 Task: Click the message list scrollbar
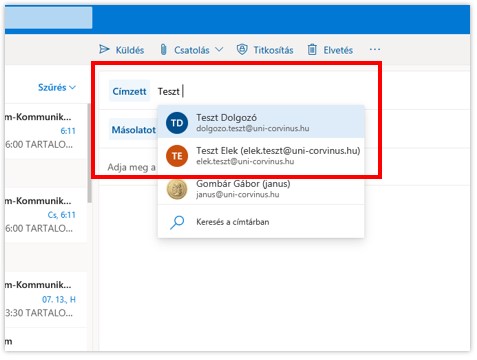[x=89, y=153]
